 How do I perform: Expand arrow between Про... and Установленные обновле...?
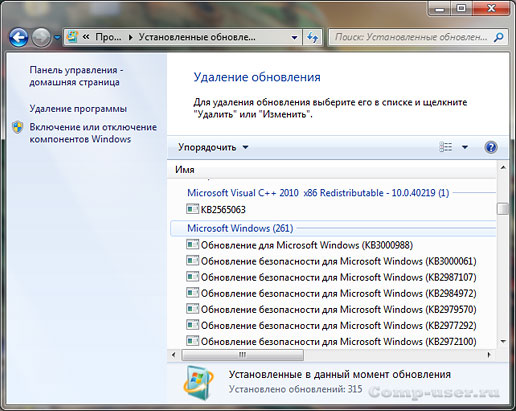coord(130,37)
